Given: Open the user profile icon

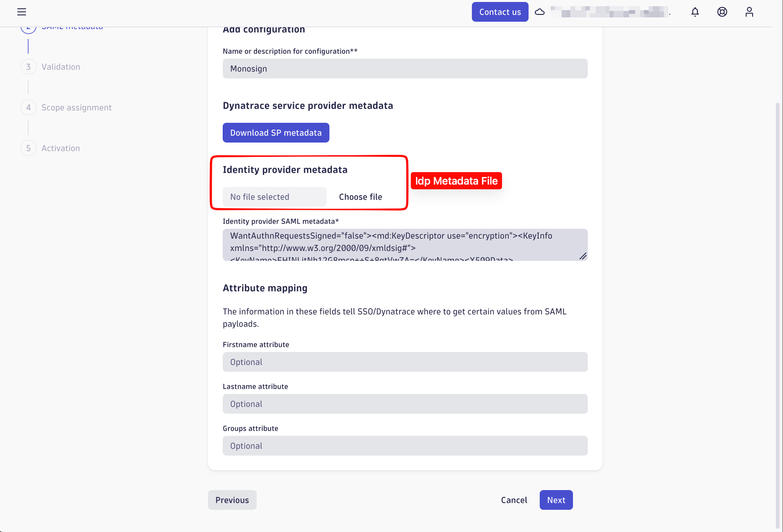Looking at the screenshot, I should point(749,12).
